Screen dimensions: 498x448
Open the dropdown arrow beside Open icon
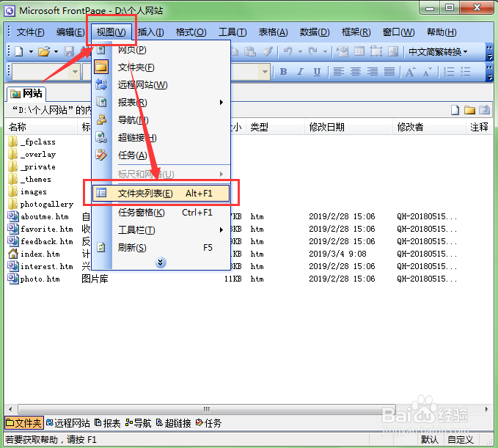point(56,51)
